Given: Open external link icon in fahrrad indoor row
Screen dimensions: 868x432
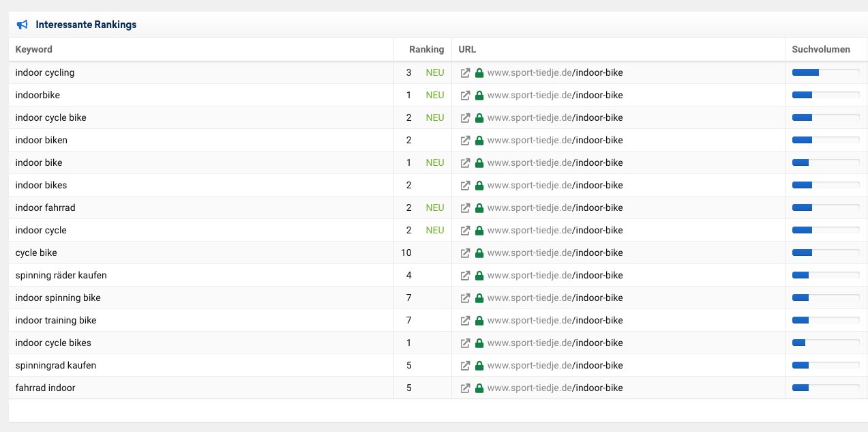Looking at the screenshot, I should click(465, 388).
